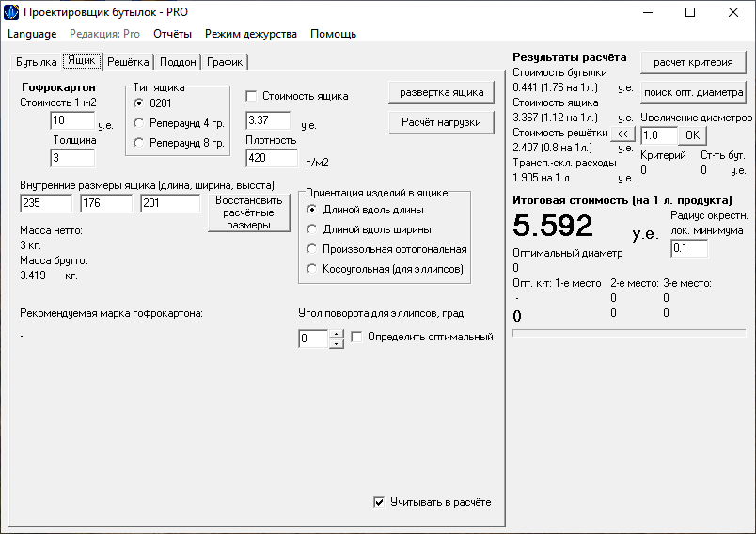Click the box cost field with 3.37

pyautogui.click(x=268, y=120)
